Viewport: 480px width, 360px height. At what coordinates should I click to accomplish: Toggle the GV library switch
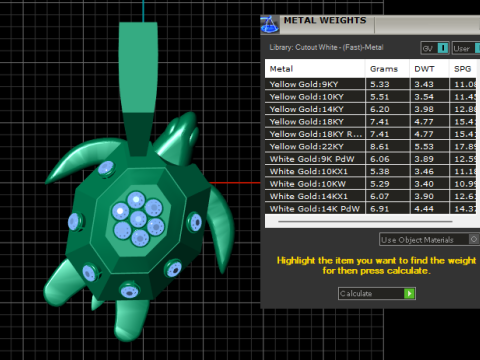[435, 48]
